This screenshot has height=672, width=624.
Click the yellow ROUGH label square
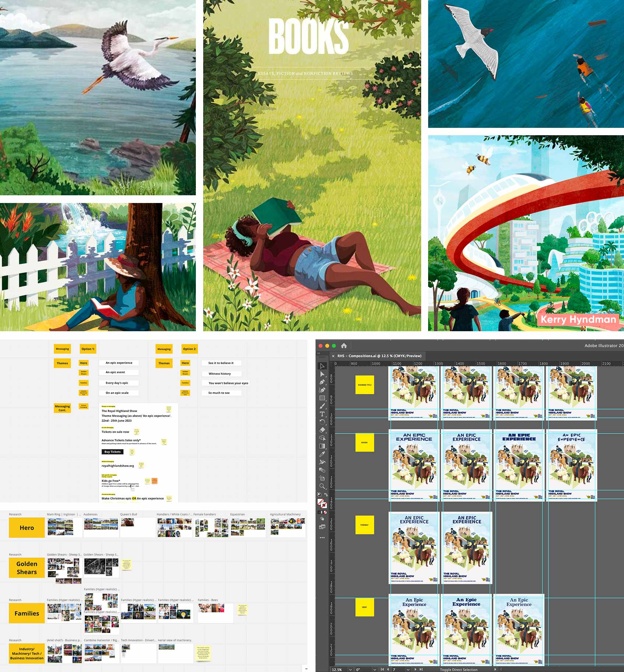point(364,442)
